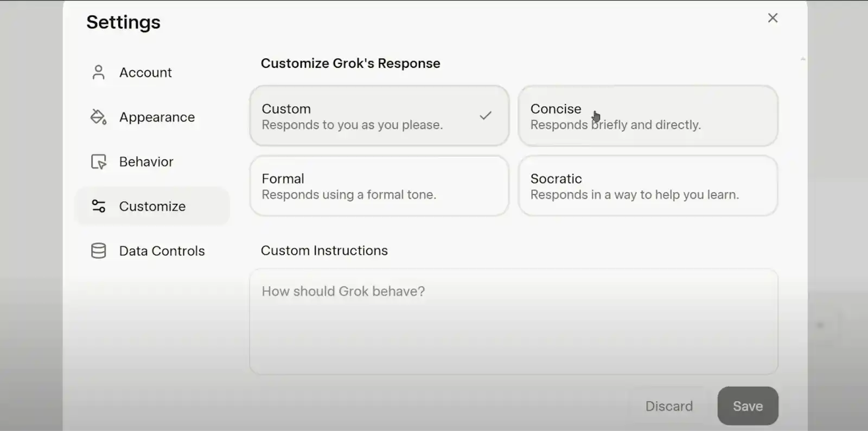868x431 pixels.
Task: Click the Account person icon
Action: [98, 73]
